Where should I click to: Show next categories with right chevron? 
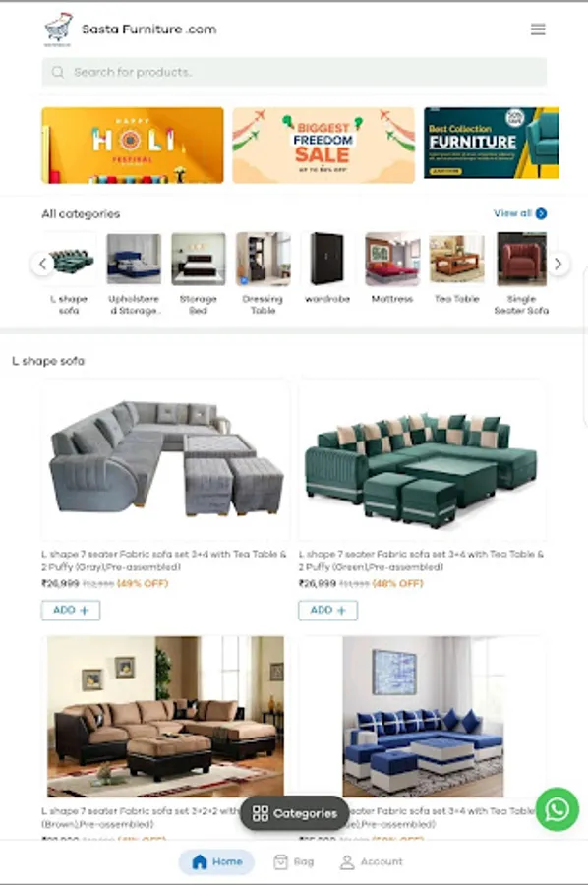pos(559,264)
